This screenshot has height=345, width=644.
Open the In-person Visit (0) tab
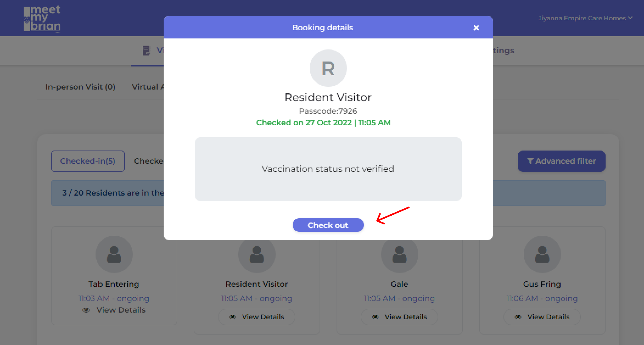point(80,87)
